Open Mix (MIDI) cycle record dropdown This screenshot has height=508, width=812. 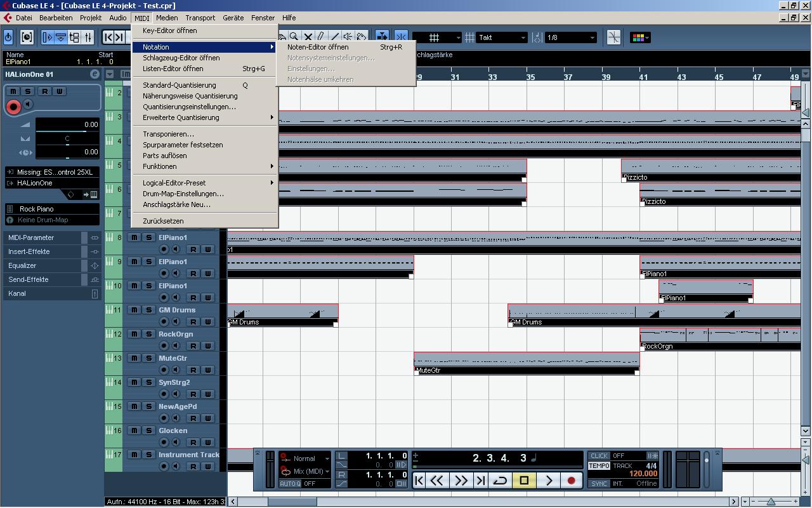pos(304,471)
